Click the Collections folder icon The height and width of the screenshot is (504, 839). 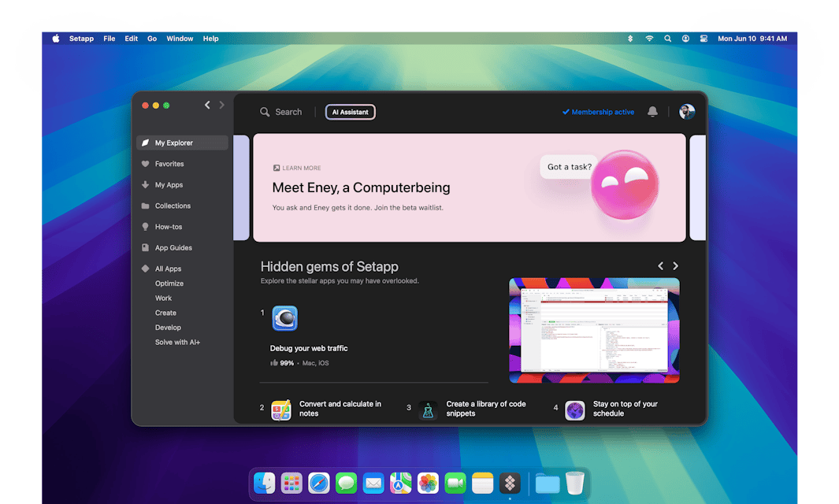coord(145,206)
